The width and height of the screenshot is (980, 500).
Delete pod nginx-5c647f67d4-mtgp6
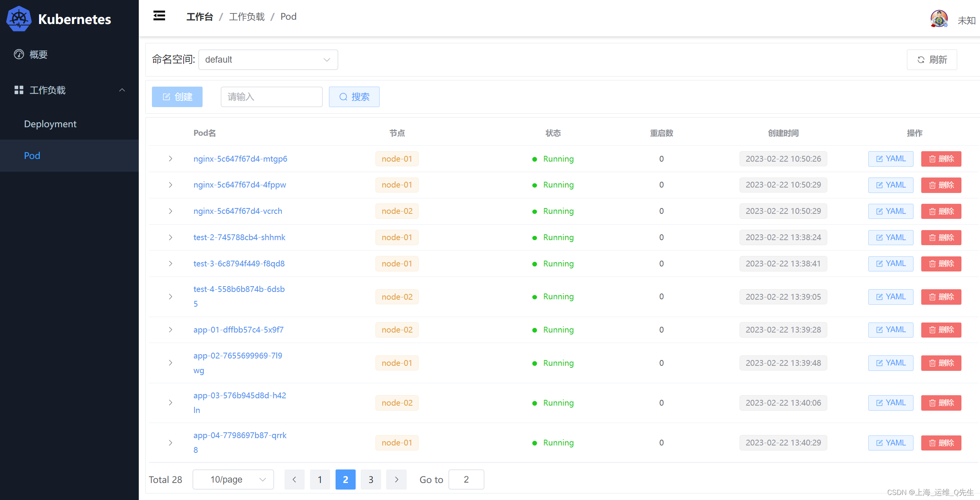[x=941, y=159]
